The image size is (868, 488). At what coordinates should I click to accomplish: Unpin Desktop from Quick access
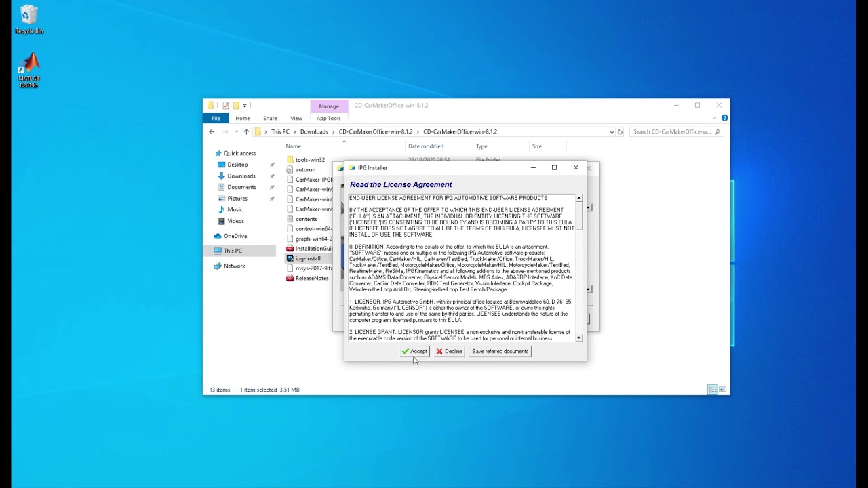(x=272, y=165)
